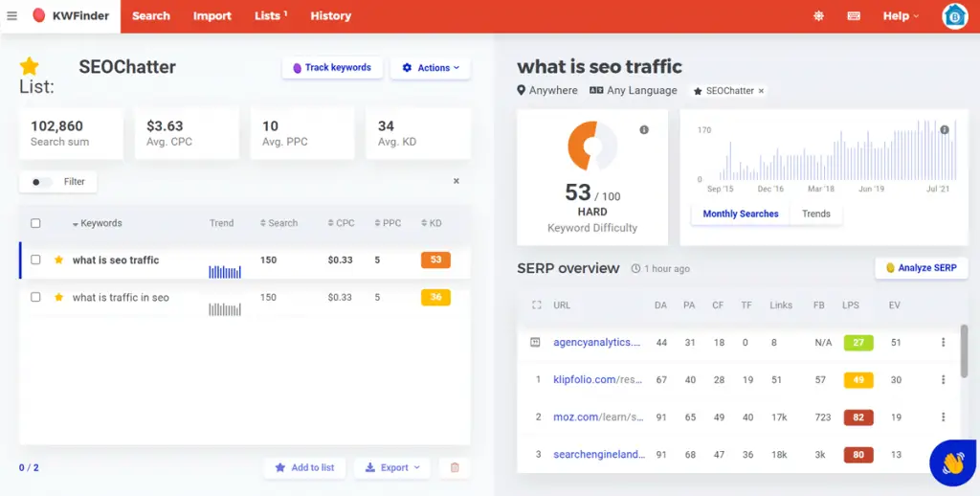Star icon for 'what is seo traffic'
Screen dimensions: 980x496
[x=58, y=259]
